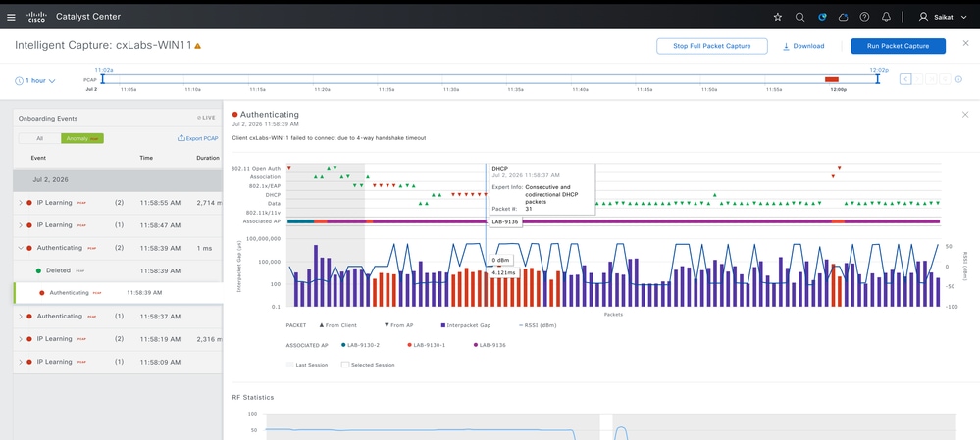Click left handle of PCAP timeline at 11:02a
980x440 pixels.
pyautogui.click(x=102, y=79)
